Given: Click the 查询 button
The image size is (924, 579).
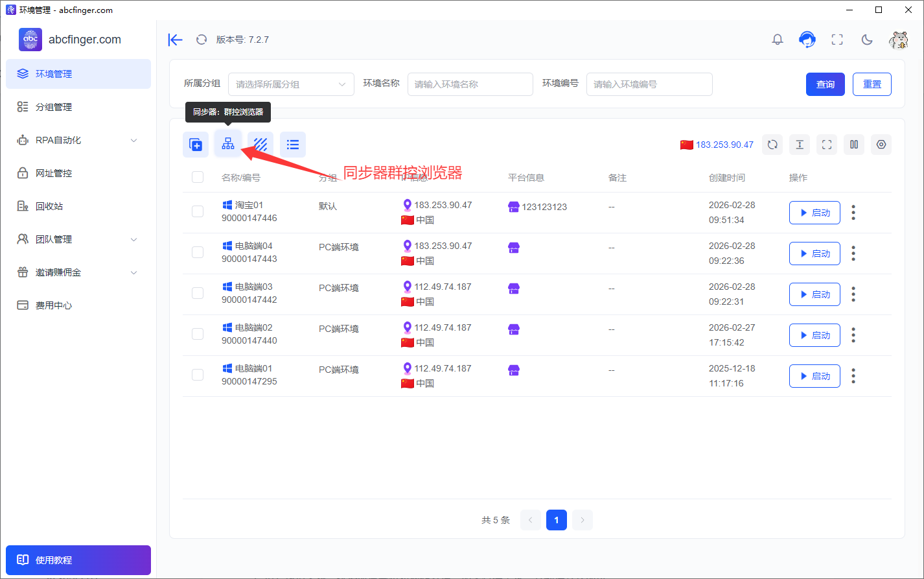Looking at the screenshot, I should [x=825, y=84].
